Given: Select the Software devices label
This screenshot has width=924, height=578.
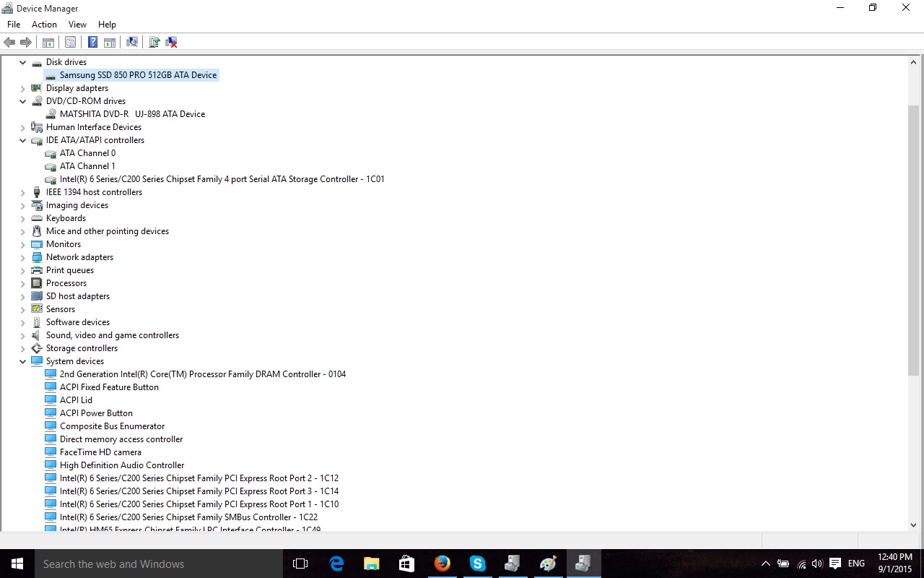Looking at the screenshot, I should [x=78, y=322].
